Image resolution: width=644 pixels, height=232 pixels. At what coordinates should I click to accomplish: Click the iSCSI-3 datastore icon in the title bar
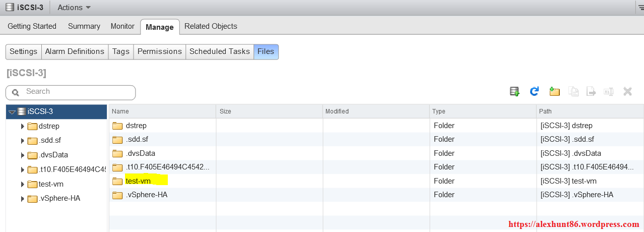click(x=10, y=7)
